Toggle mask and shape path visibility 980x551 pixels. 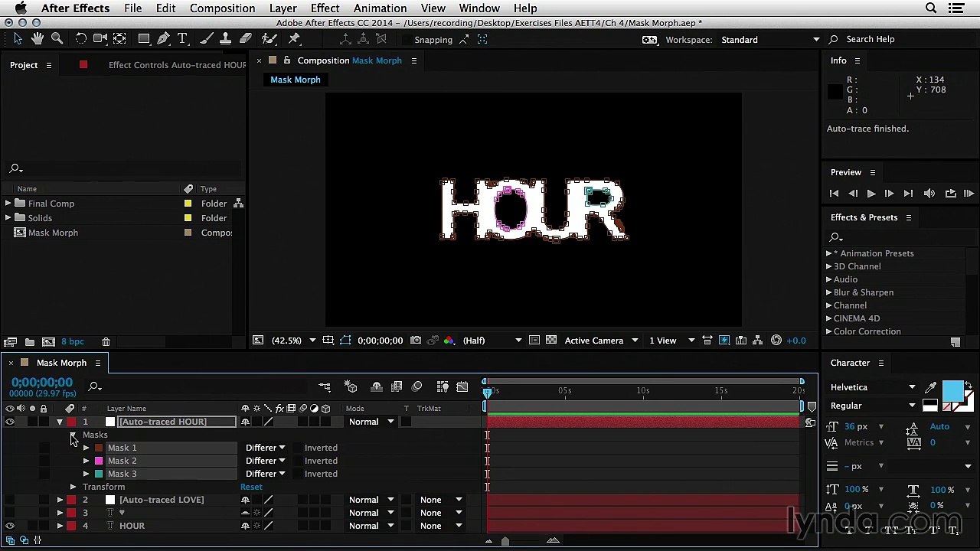(345, 341)
